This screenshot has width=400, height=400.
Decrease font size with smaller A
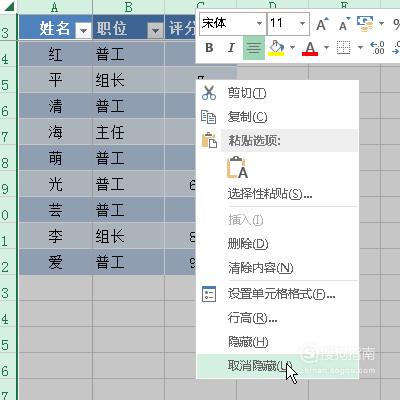(344, 24)
